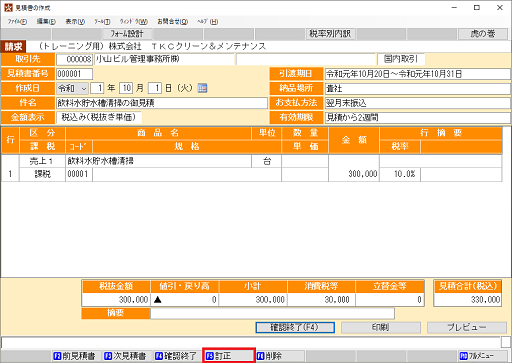Viewport: 512px width, 363px height.
Task: Click the 削除 function key button
Action: pyautogui.click(x=280, y=356)
